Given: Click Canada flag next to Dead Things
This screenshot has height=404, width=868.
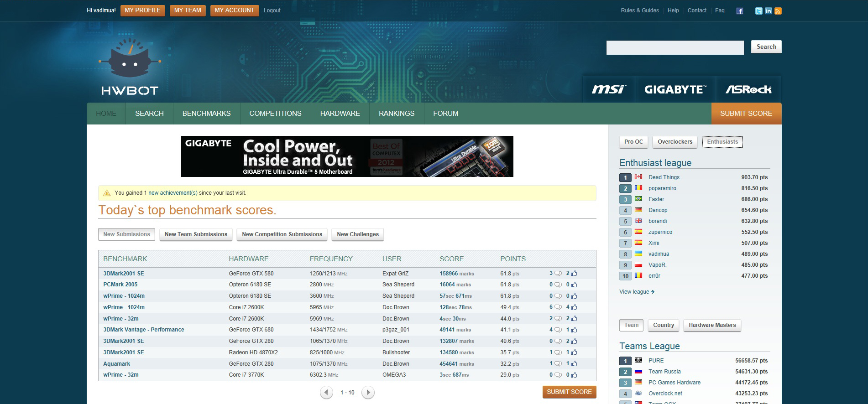Looking at the screenshot, I should click(x=638, y=177).
